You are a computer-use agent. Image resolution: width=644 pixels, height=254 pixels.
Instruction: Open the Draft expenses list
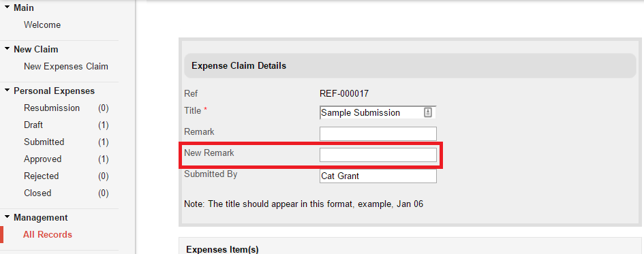33,125
